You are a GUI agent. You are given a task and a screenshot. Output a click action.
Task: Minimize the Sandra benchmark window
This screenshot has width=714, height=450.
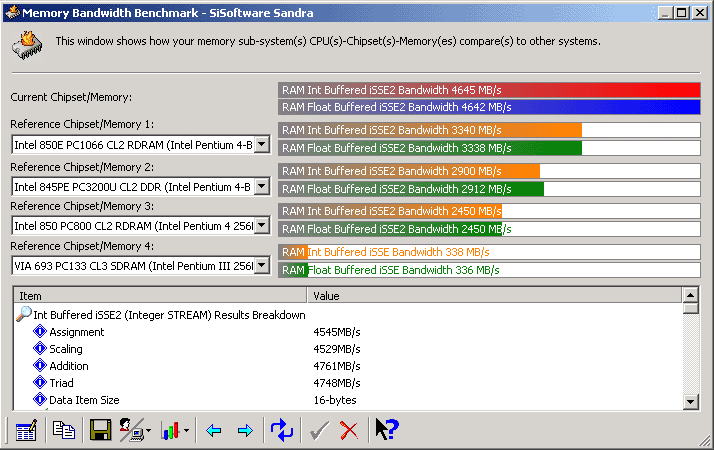(665, 13)
